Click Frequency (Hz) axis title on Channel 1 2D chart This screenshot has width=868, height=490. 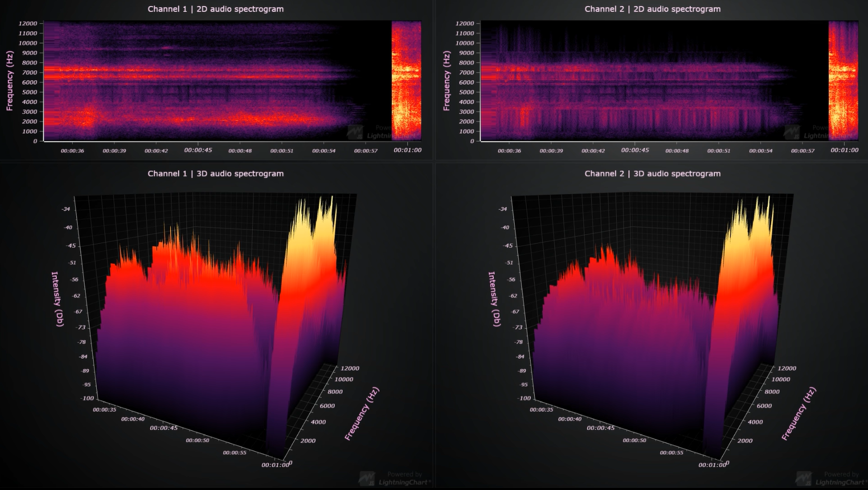tap(10, 81)
